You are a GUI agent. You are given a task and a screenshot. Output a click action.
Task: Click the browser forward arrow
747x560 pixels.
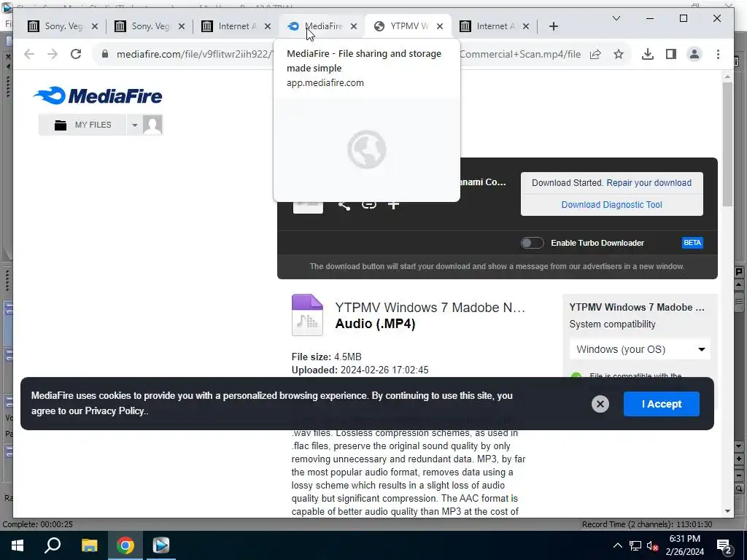[53, 54]
